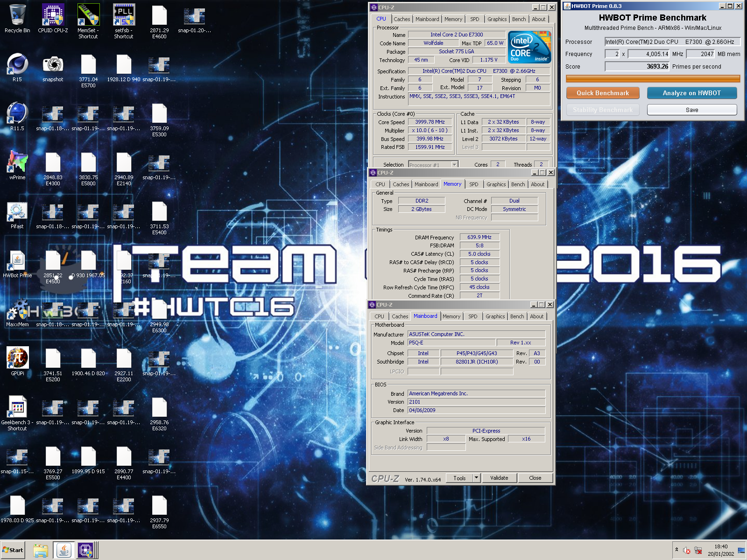Expand the Processor selection dropdown
Image resolution: width=747 pixels, height=560 pixels.
[454, 165]
